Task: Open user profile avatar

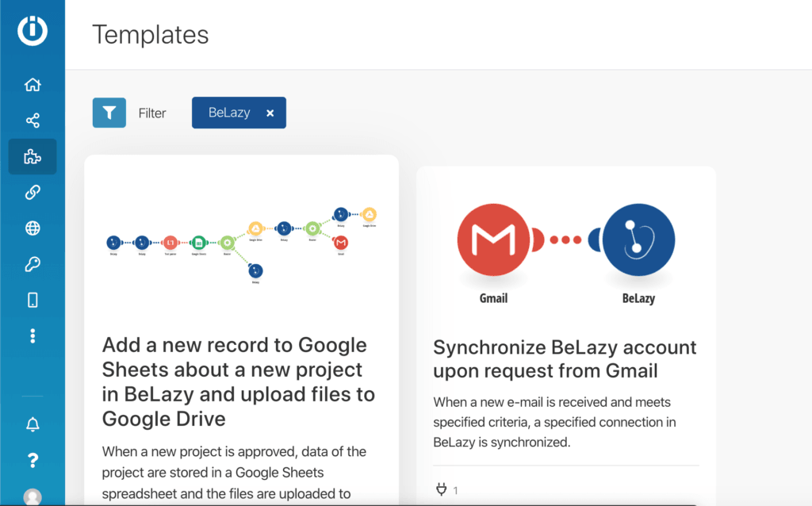Action: pyautogui.click(x=33, y=496)
